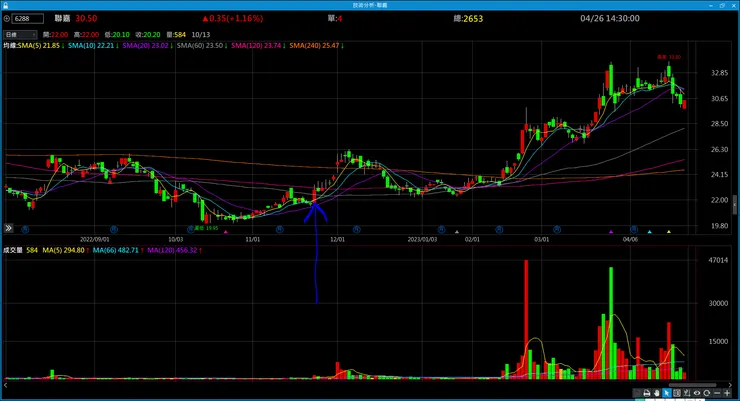Click the crosshair box tool icon

coord(677,393)
